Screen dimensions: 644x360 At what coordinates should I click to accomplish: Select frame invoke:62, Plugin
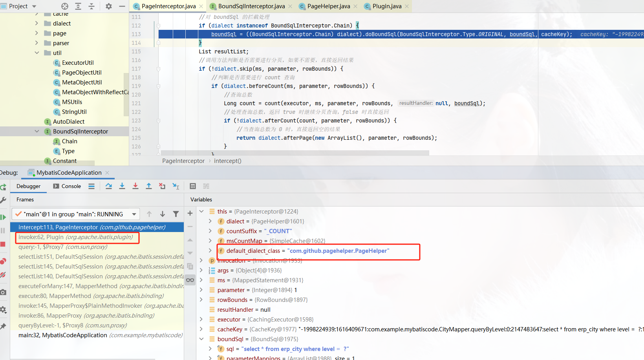pos(97,237)
